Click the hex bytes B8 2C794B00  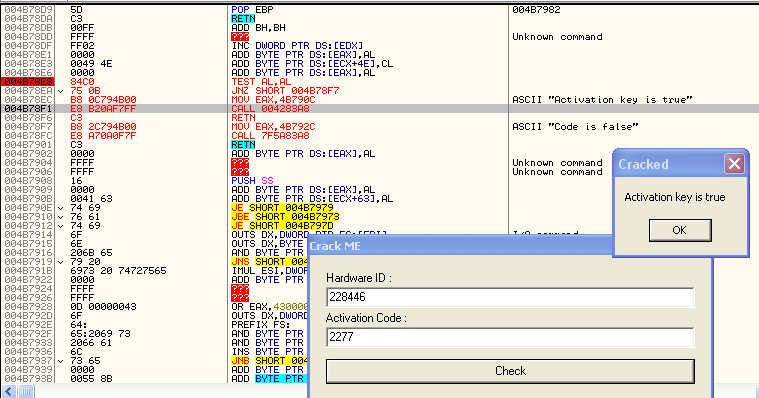click(103, 127)
